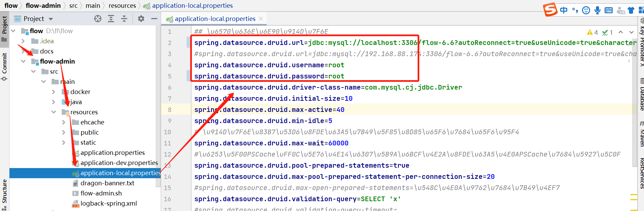Click line number 8 in gutter
The width and height of the screenshot is (644, 211).
tap(170, 110)
